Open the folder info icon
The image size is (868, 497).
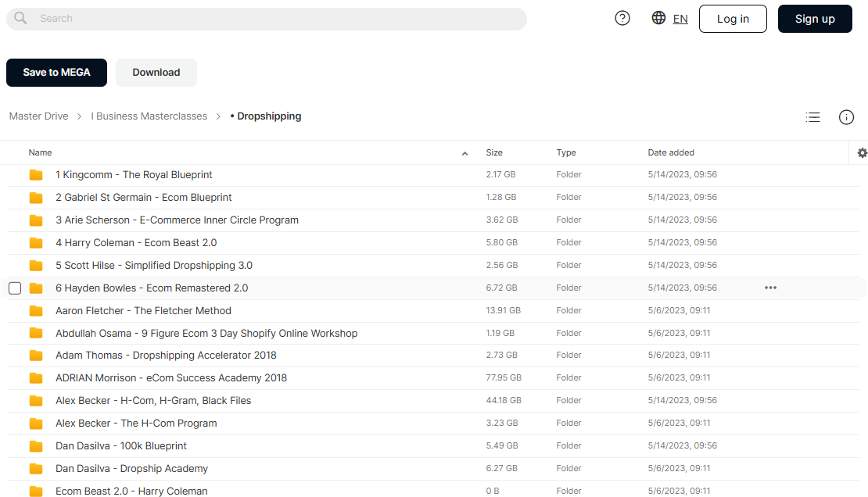pos(846,116)
